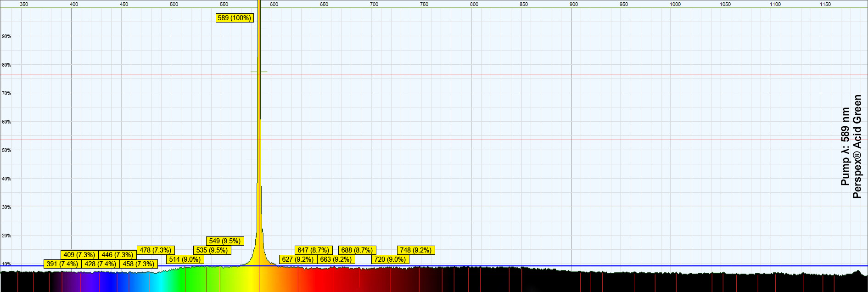Click the 30% intensity axis label

[6, 207]
